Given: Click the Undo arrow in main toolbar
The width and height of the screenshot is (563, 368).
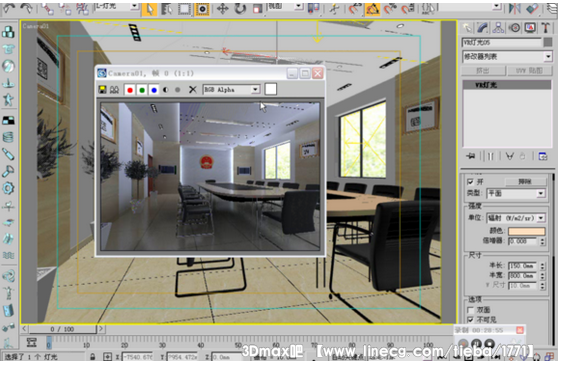Looking at the screenshot, I should [9, 8].
